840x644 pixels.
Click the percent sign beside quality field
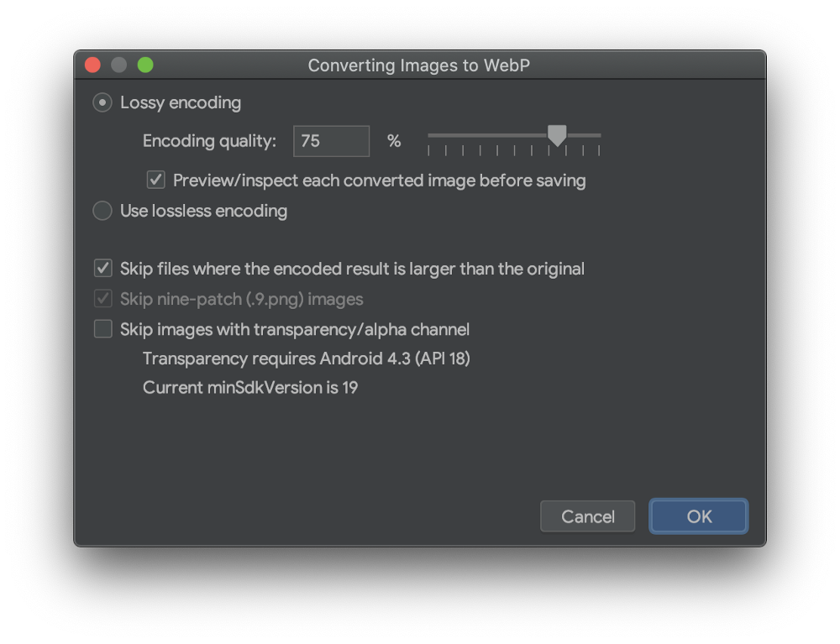coord(394,141)
